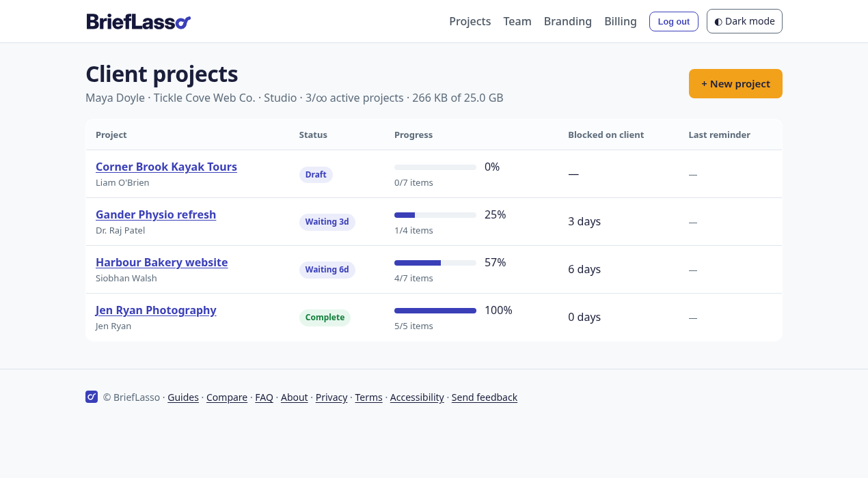868x478 pixels.
Task: Click the Status column header
Action: click(x=313, y=135)
